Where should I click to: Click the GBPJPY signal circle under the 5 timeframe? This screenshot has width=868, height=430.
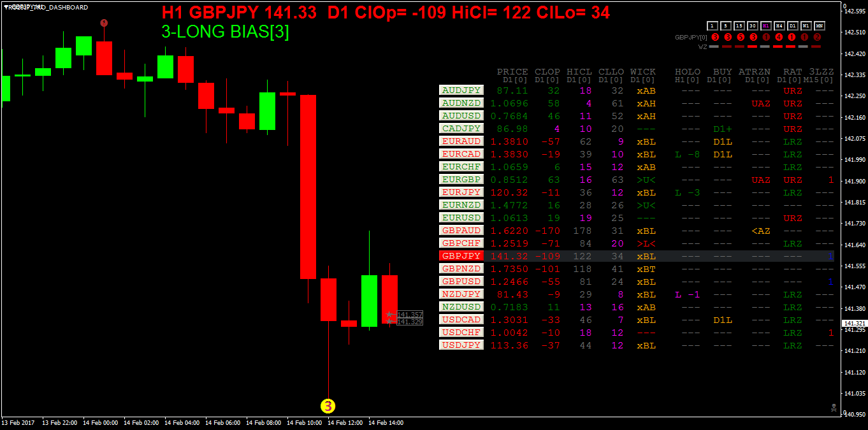tap(728, 37)
